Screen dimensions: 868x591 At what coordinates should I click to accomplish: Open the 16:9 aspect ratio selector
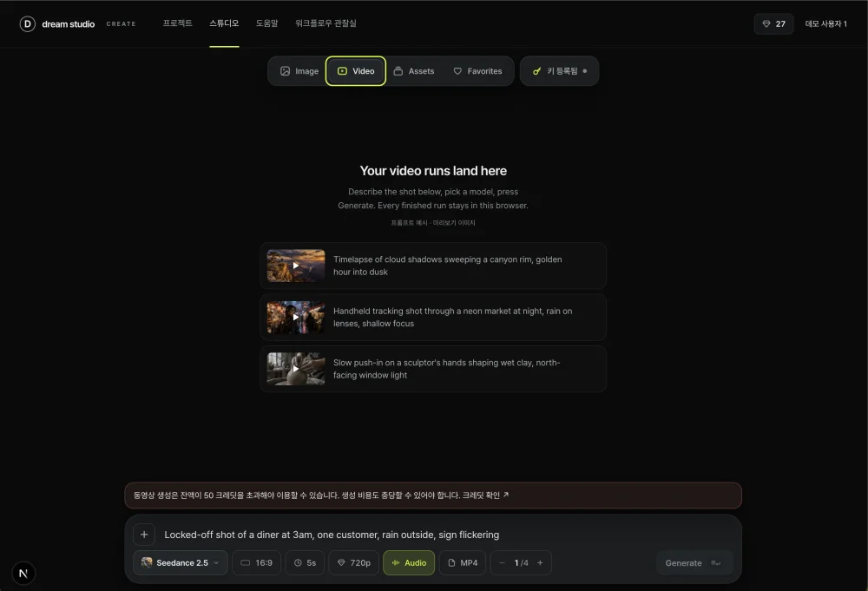pyautogui.click(x=256, y=562)
